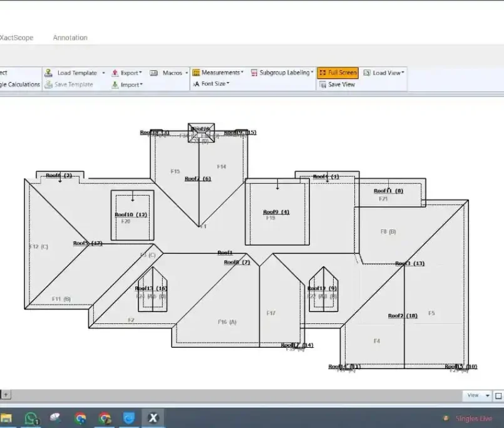
Task: Open the Annotation tab
Action: (70, 38)
